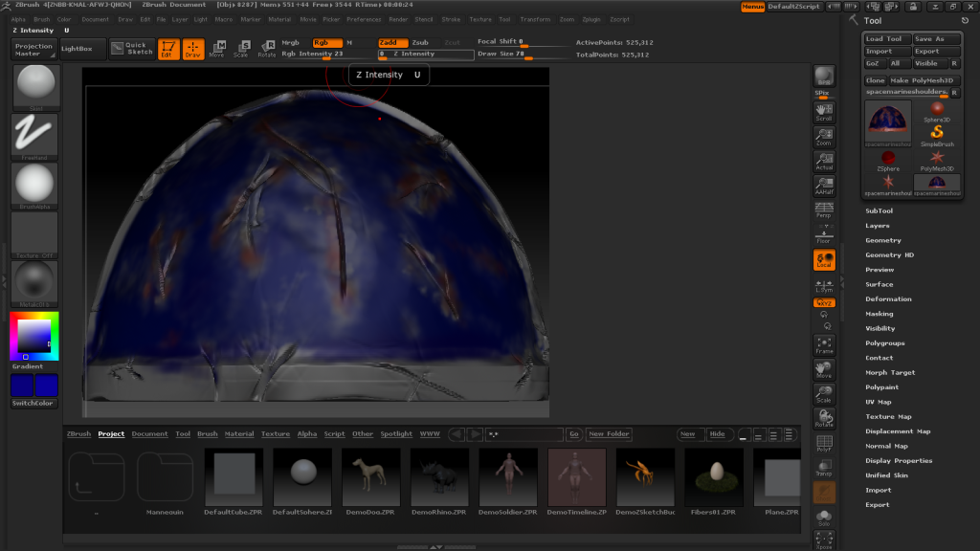The image size is (980, 551).
Task: Click the right-shelf Rotate view icon
Action: point(824,419)
